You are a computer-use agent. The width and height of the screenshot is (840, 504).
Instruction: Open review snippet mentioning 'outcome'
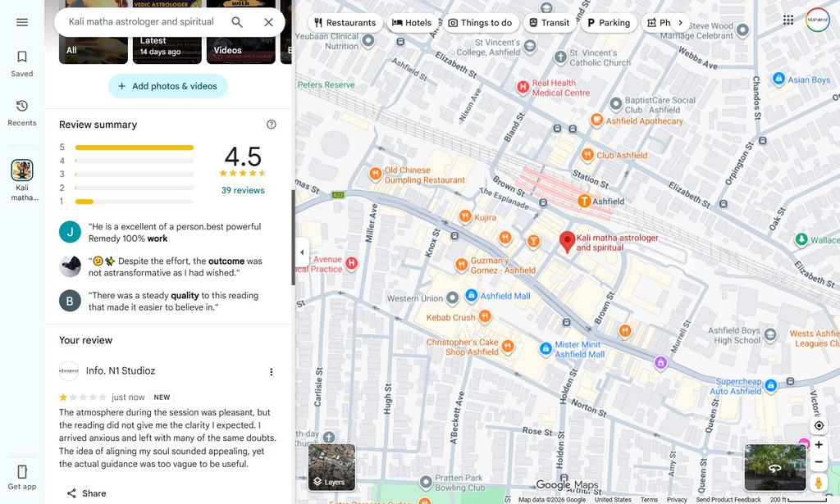(175, 266)
